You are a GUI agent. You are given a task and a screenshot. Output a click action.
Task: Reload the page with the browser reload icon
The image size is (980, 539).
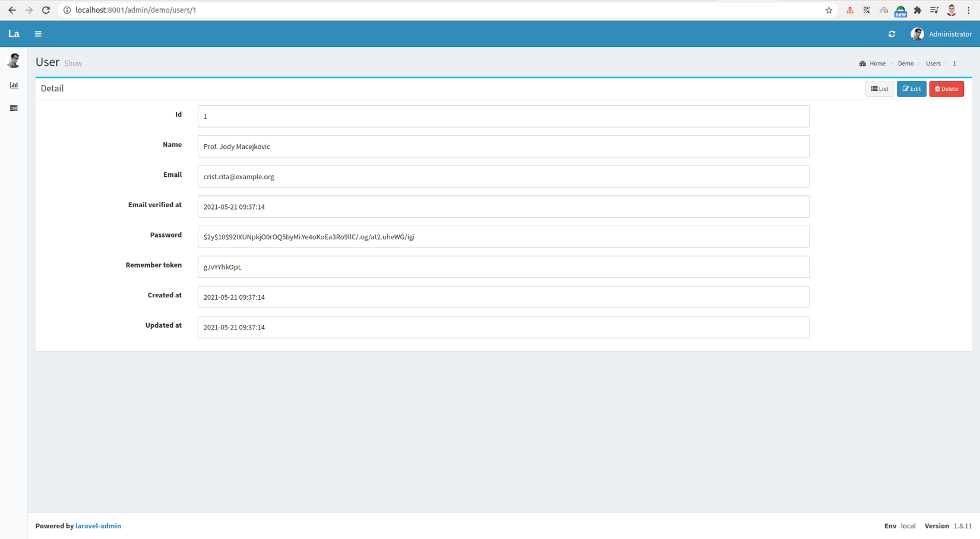[46, 10]
